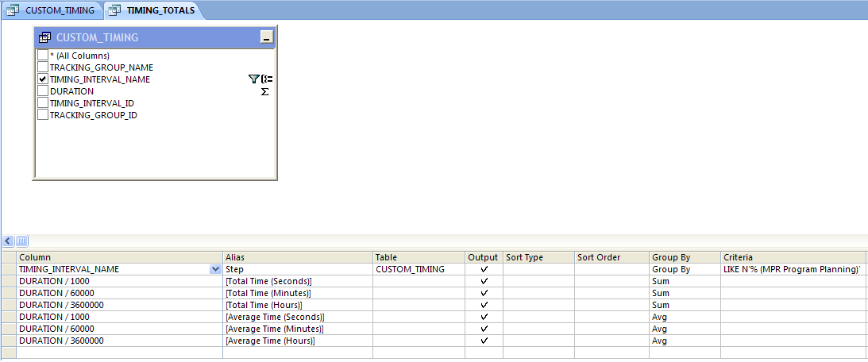Click the group-by icon beside TIMING_INTERVAL_NAME

pos(268,79)
